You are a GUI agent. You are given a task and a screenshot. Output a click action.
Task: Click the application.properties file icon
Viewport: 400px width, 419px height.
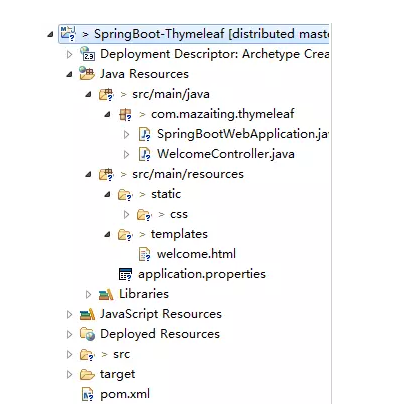[125, 274]
